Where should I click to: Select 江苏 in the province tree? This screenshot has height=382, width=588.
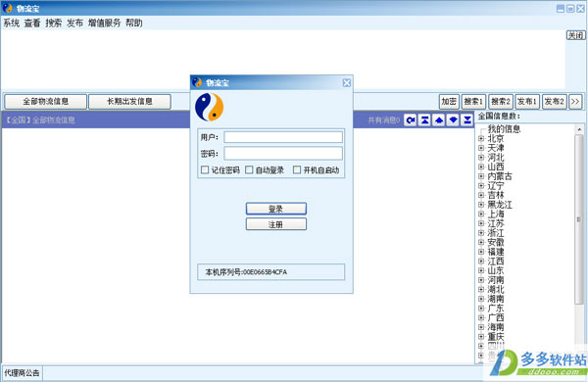tap(495, 223)
